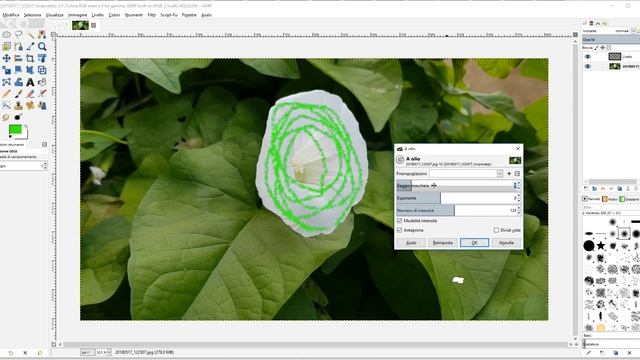The height and width of the screenshot is (360, 640).
Task: Open the Immagine menu
Action: click(78, 15)
